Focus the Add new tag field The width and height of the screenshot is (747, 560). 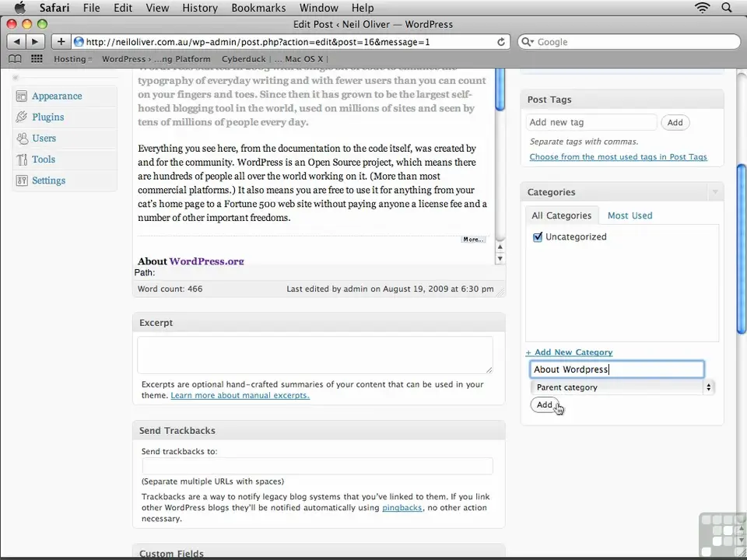(x=591, y=122)
